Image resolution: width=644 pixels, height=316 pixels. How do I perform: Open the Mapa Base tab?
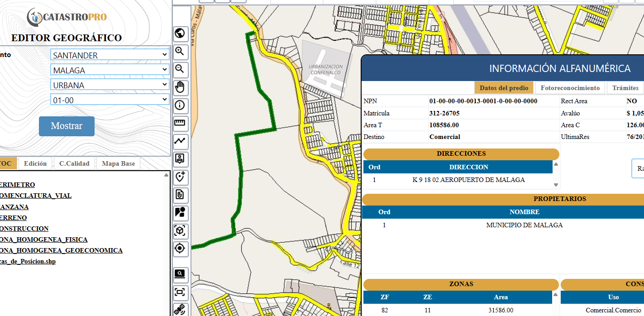coord(118,163)
